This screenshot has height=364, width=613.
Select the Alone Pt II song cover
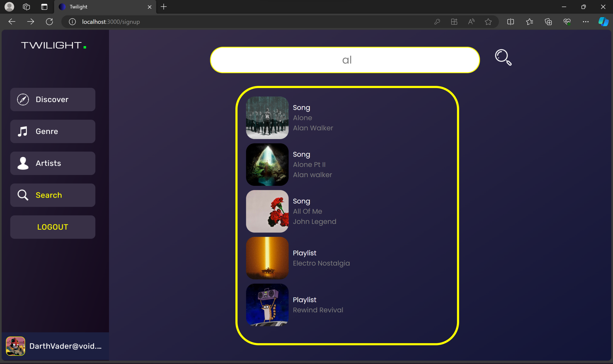point(267,164)
